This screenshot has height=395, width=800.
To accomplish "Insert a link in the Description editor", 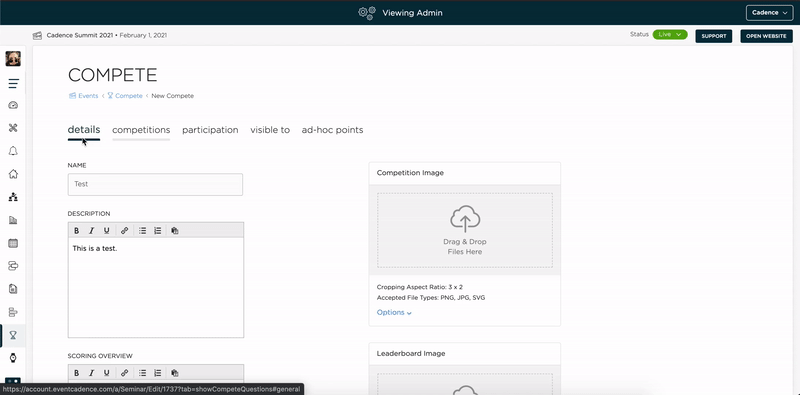I will point(124,231).
